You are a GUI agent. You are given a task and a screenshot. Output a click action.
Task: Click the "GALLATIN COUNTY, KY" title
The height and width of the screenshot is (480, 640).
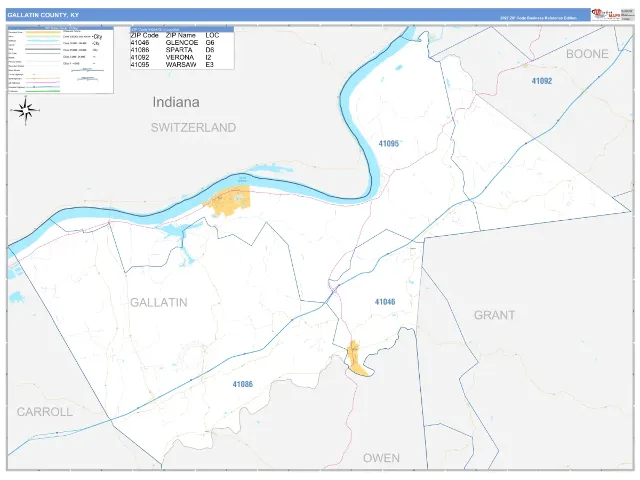43,15
